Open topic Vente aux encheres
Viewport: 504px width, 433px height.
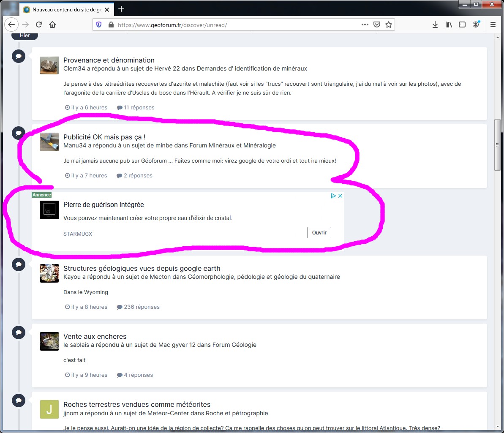click(95, 336)
